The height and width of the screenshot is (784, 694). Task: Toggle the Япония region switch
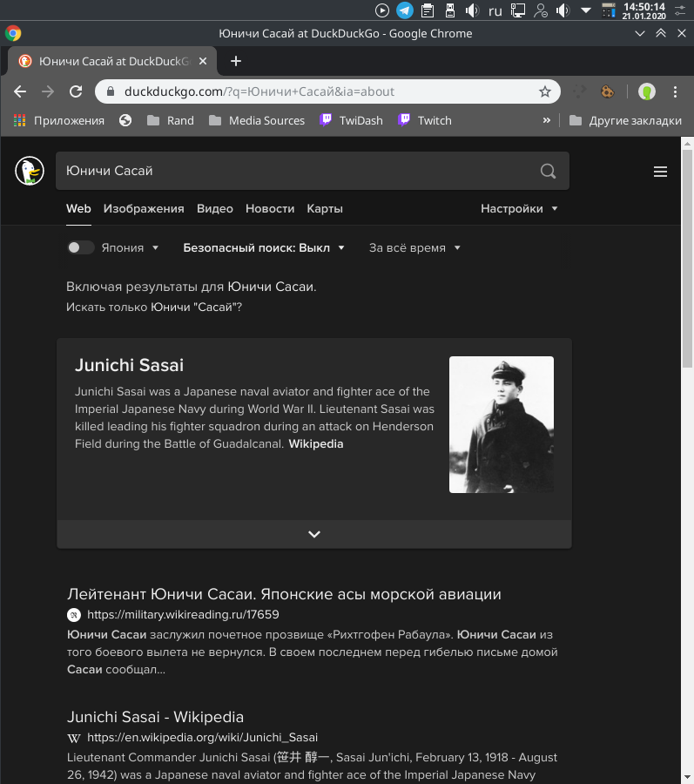80,247
